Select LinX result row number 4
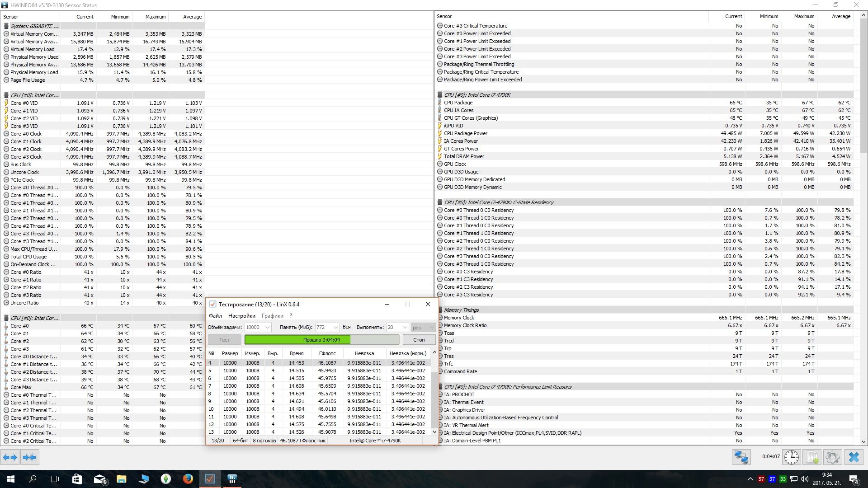 319,363
